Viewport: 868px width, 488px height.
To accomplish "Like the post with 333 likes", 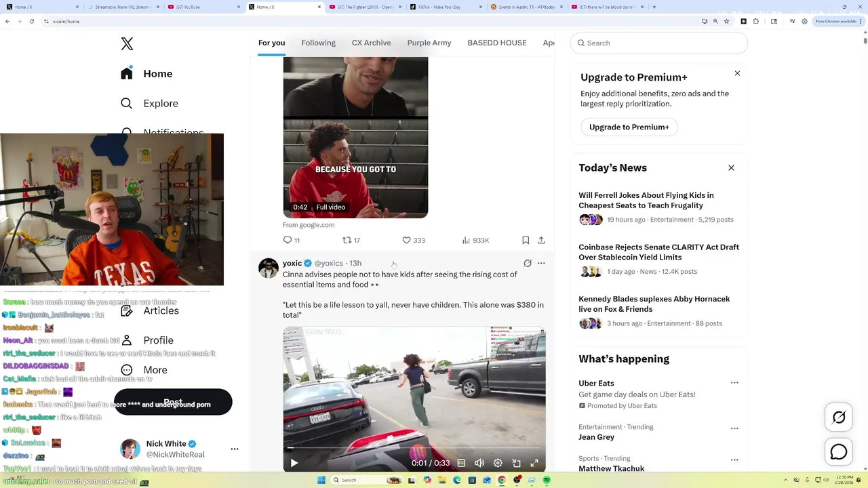I will click(413, 240).
